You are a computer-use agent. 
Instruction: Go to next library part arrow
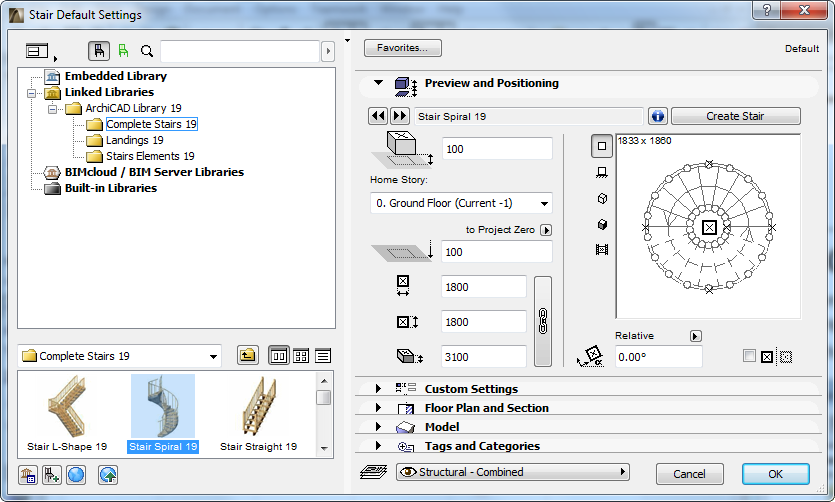coord(399,116)
